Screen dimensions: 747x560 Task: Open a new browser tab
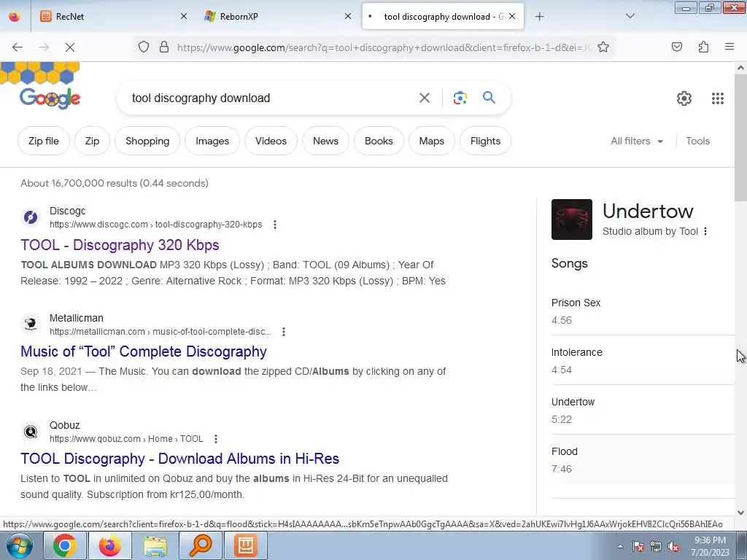pos(539,16)
